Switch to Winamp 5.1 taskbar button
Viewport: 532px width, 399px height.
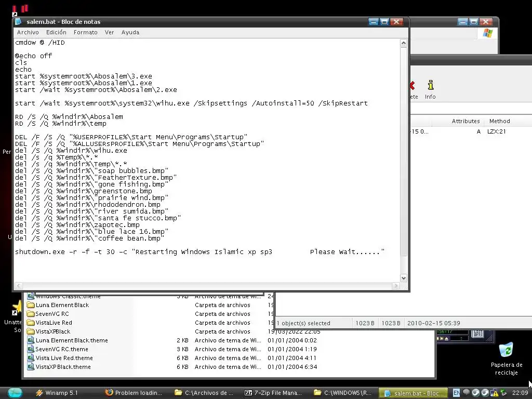[x=57, y=393]
